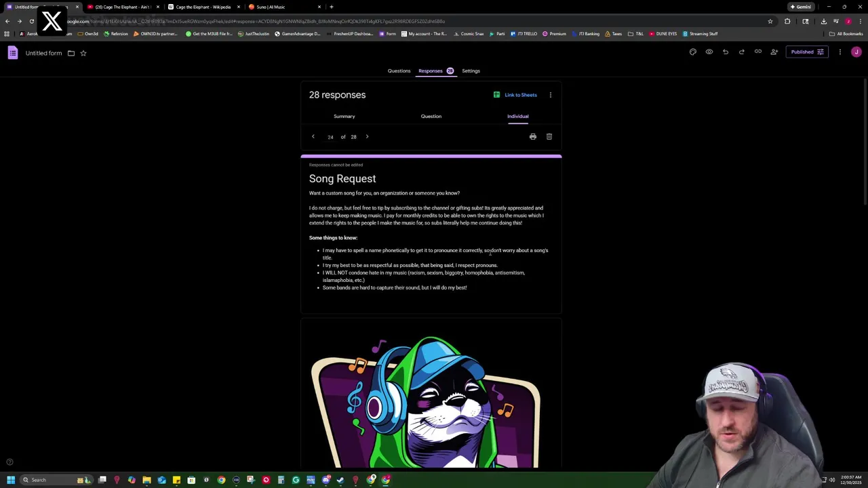Go to next response

(x=367, y=137)
